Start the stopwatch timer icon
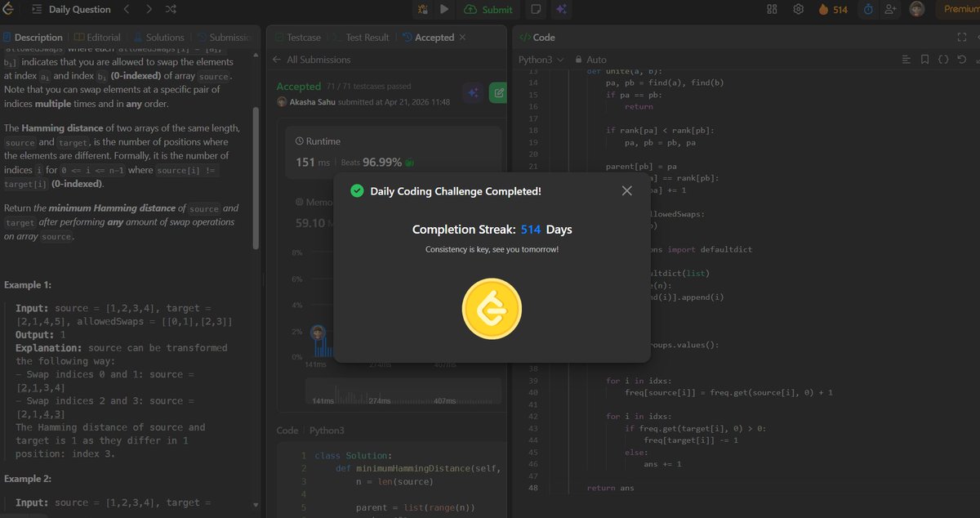 click(x=868, y=10)
